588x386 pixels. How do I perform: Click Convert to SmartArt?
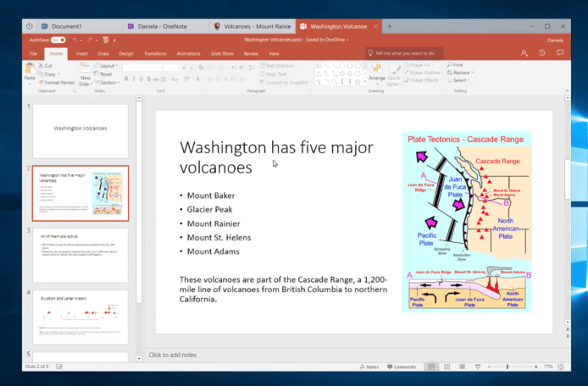286,82
